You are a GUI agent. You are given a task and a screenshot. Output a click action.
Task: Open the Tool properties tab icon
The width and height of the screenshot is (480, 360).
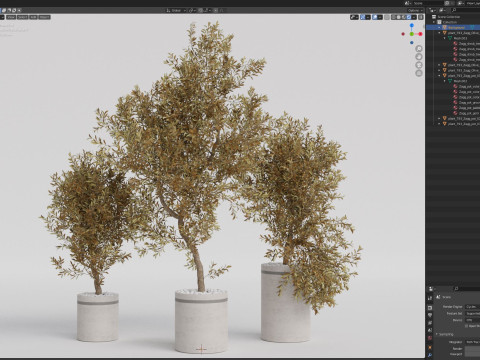430,298
